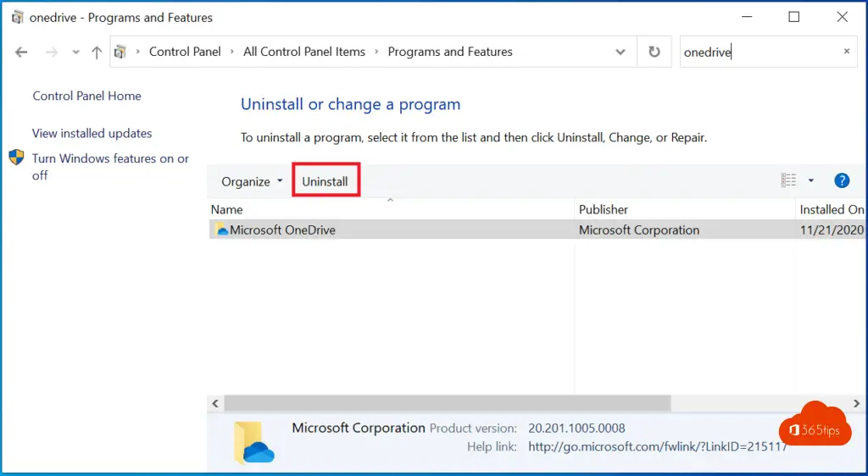The height and width of the screenshot is (476, 868).
Task: Expand the More view options arrow
Action: tap(810, 180)
